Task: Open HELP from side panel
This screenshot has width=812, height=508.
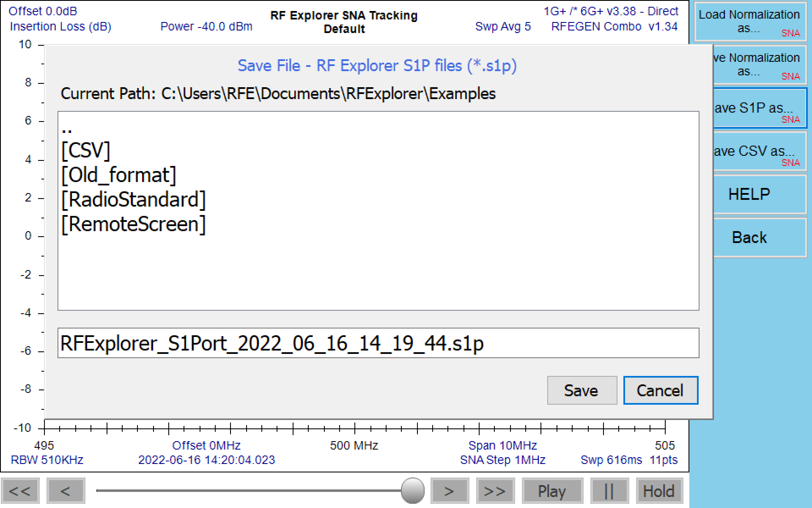Action: click(x=760, y=194)
